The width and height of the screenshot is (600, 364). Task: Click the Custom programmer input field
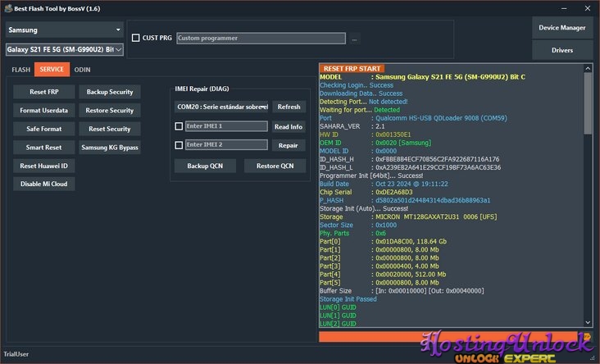(x=261, y=39)
